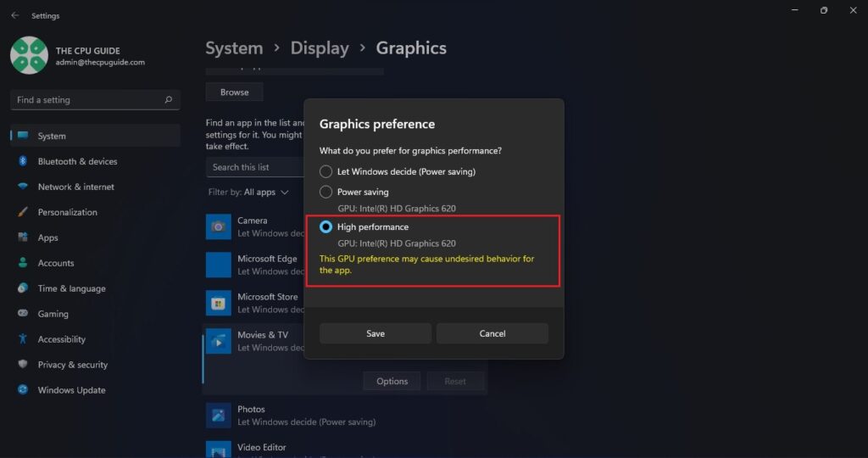The height and width of the screenshot is (458, 868).
Task: Select the Camera app name
Action: (253, 221)
